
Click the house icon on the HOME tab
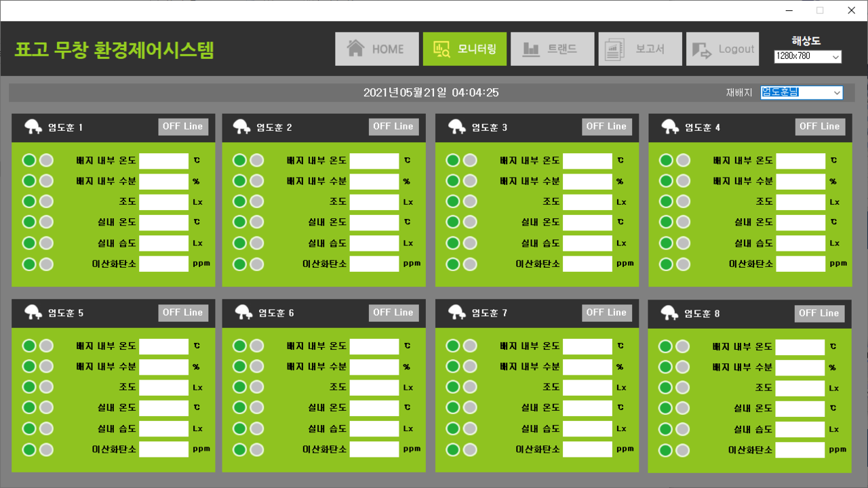[x=356, y=49]
